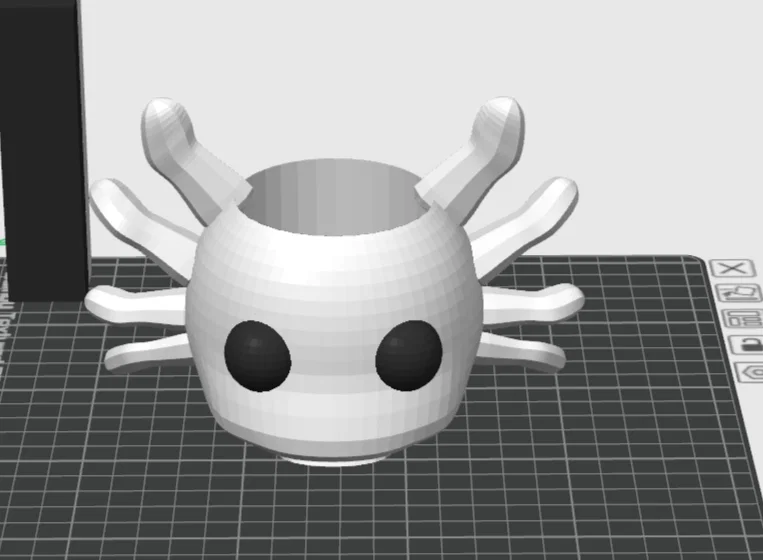Click the plate's remove (X) icon
The width and height of the screenshot is (763, 560).
733,268
